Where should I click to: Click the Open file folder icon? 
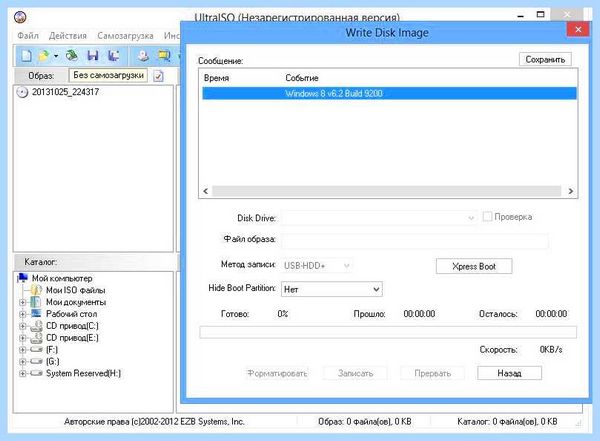pos(44,56)
